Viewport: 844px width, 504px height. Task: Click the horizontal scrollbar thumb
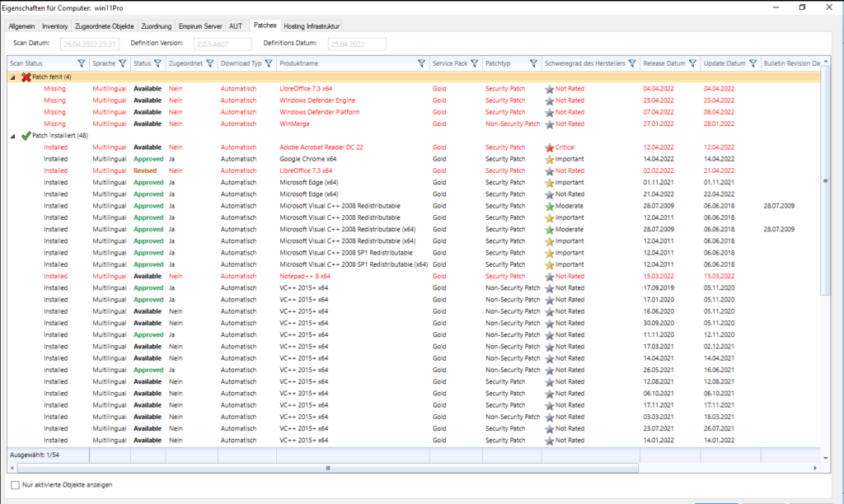point(327,468)
